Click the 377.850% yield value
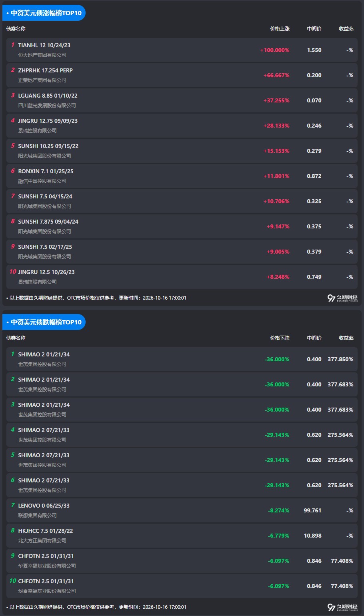This screenshot has height=616, width=364. [x=340, y=359]
